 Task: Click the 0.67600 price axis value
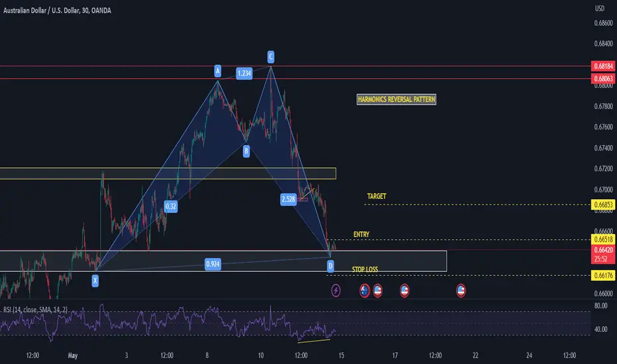tap(603, 127)
